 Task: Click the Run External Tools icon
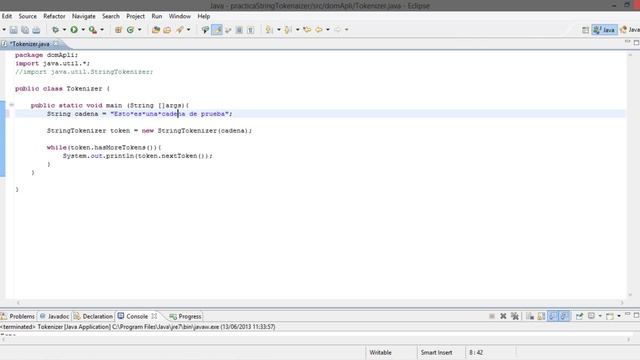(x=93, y=30)
